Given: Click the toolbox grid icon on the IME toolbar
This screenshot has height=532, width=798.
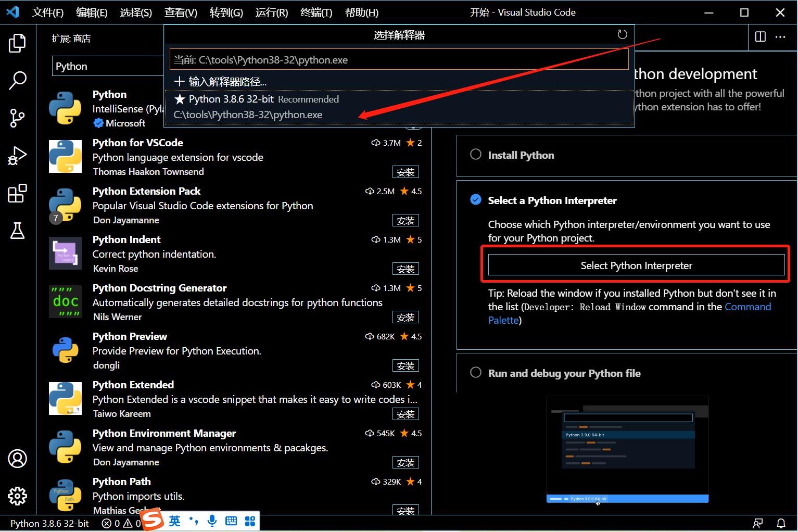Looking at the screenshot, I should tap(250, 521).
